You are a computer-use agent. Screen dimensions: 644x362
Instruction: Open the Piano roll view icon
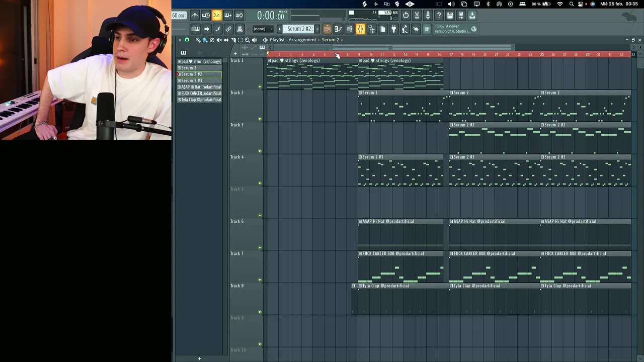tap(338, 29)
